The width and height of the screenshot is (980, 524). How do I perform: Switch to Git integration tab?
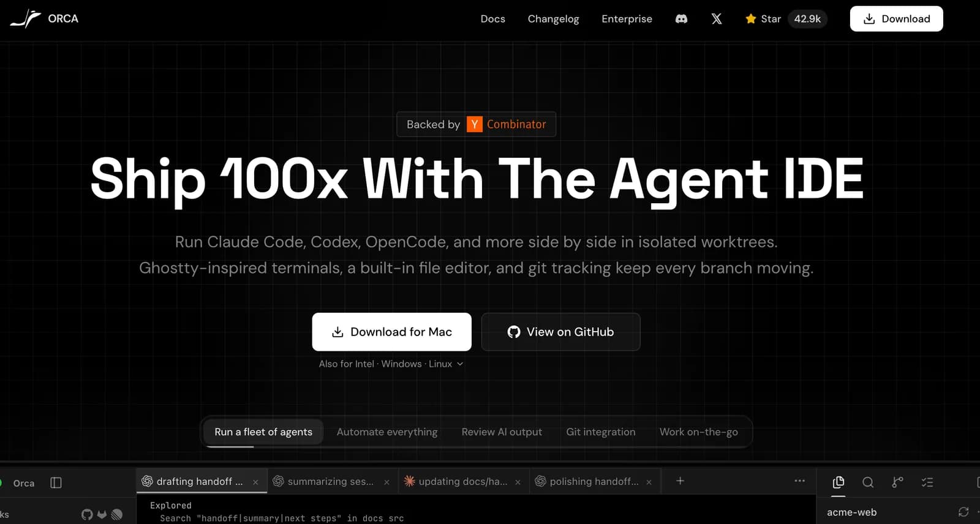click(x=601, y=432)
